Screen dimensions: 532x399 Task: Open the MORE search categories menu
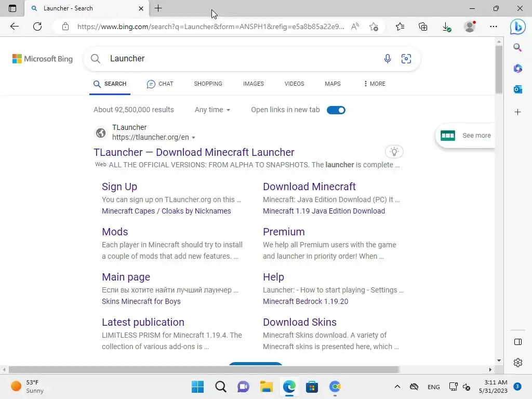point(375,84)
